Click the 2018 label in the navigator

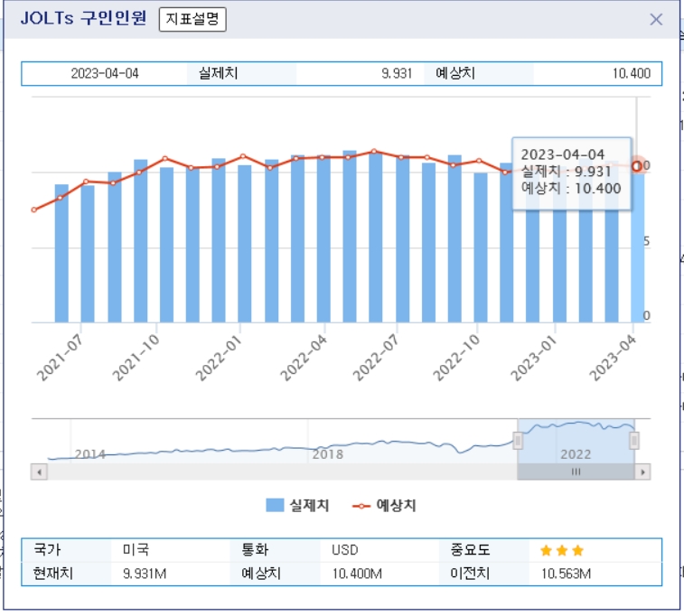[328, 454]
